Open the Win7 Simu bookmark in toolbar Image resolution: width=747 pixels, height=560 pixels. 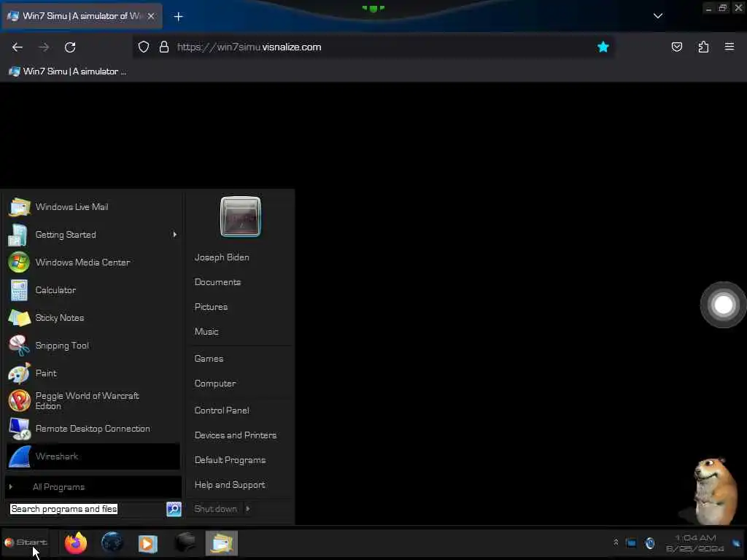[68, 71]
